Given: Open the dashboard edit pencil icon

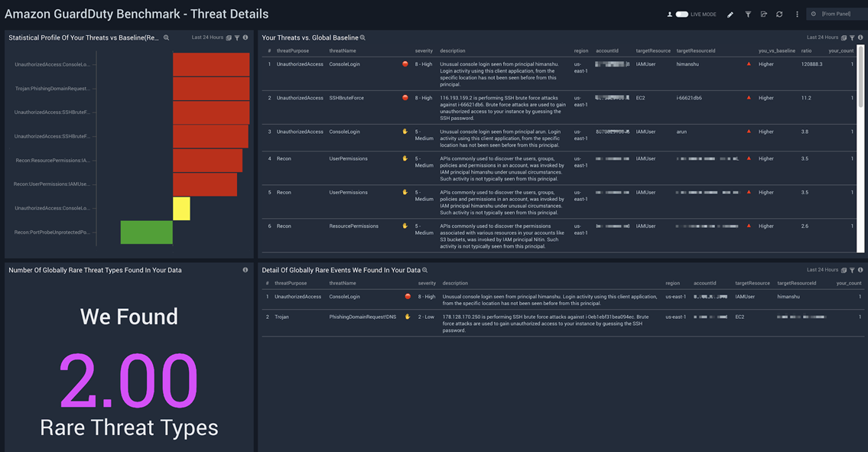Looking at the screenshot, I should (730, 14).
